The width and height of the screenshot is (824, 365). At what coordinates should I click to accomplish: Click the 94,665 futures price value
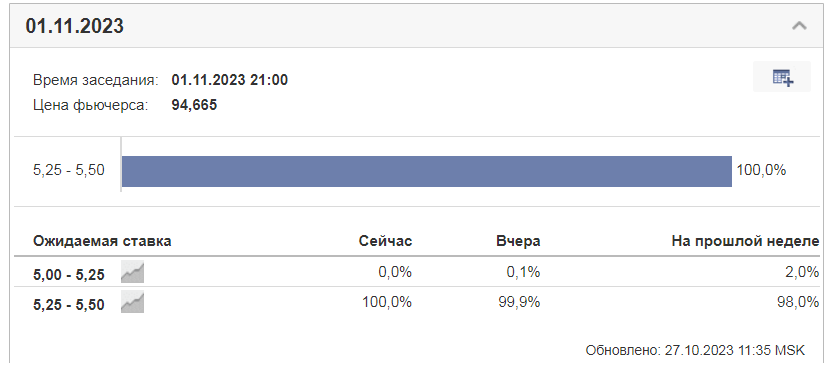(x=194, y=105)
